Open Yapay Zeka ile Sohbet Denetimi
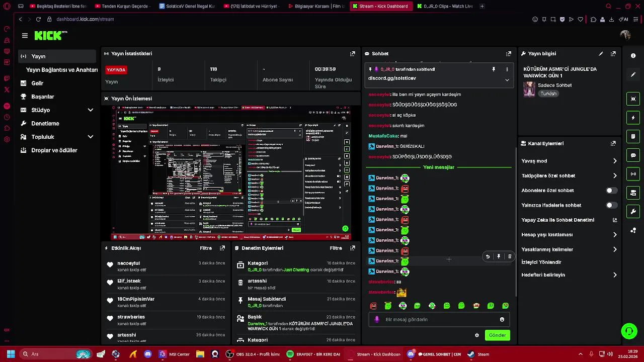This screenshot has height=362, width=644. [x=569, y=220]
